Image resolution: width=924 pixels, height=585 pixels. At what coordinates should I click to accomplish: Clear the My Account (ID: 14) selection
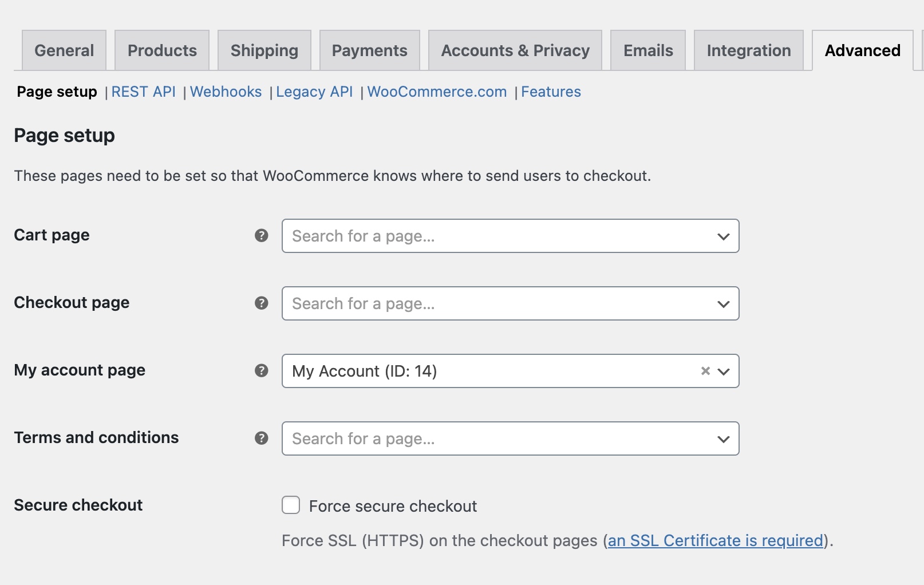click(705, 371)
